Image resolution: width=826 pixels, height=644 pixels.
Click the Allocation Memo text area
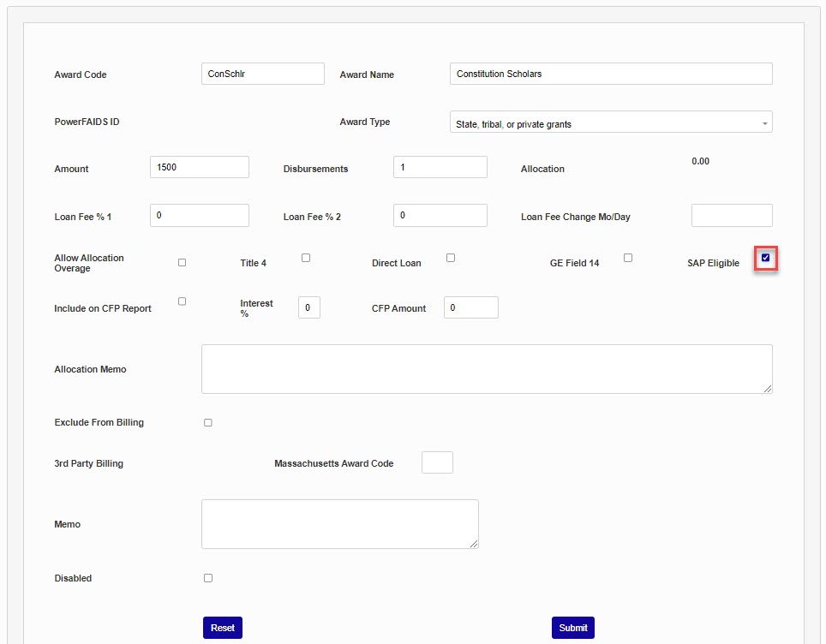(x=486, y=369)
